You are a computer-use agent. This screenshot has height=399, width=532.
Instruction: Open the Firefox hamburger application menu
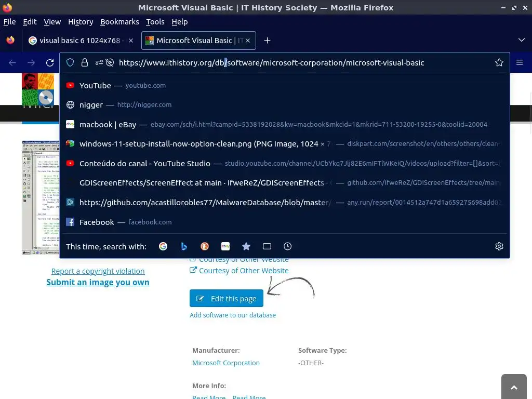pyautogui.click(x=520, y=62)
